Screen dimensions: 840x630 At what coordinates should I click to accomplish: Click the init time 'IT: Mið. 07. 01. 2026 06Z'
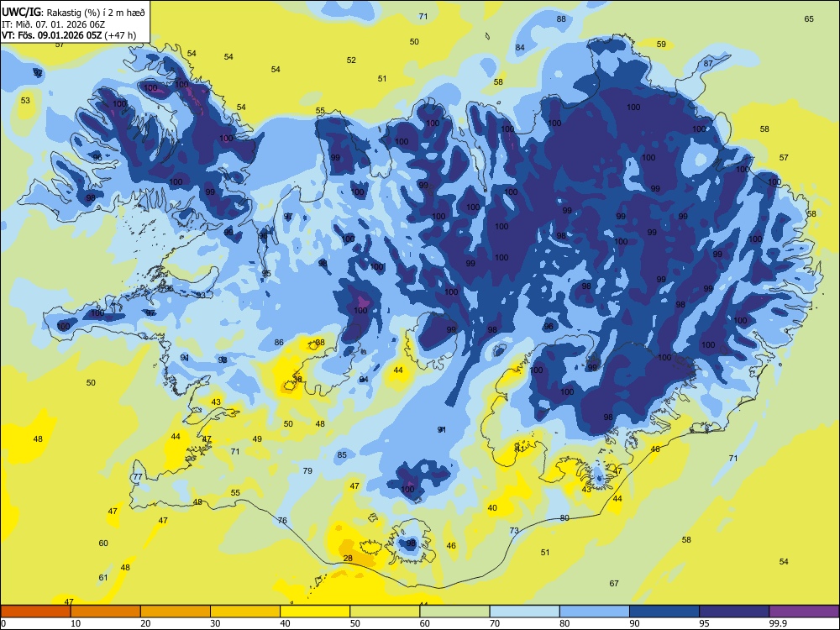pyautogui.click(x=53, y=24)
